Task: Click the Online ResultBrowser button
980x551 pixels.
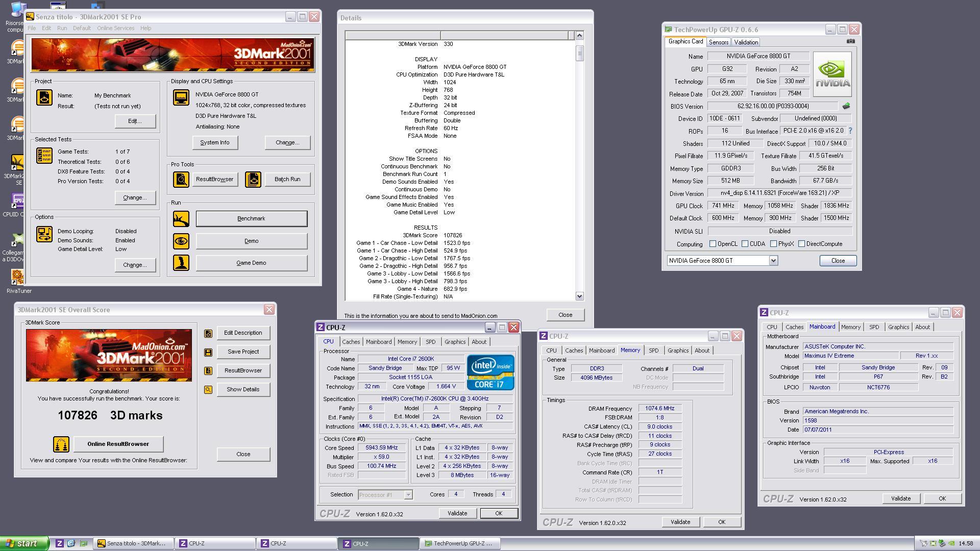Action: (x=118, y=444)
